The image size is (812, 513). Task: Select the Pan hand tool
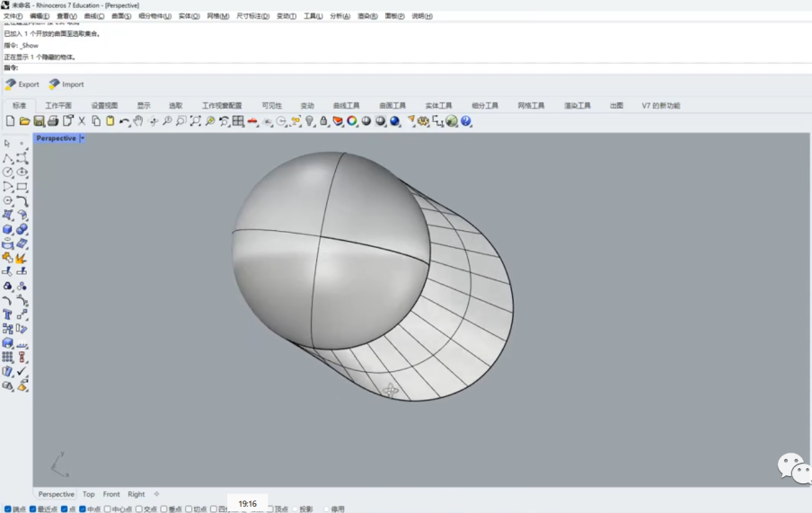138,121
